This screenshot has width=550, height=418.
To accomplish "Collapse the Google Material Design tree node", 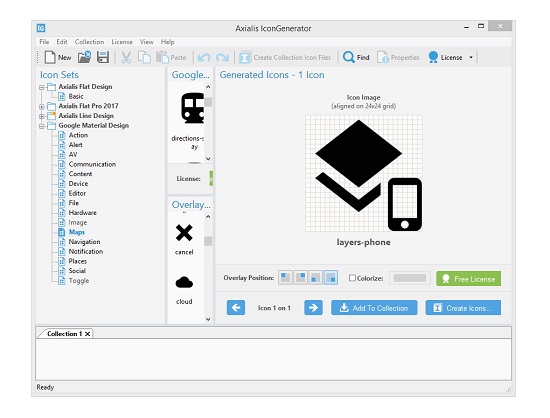I will [x=42, y=126].
